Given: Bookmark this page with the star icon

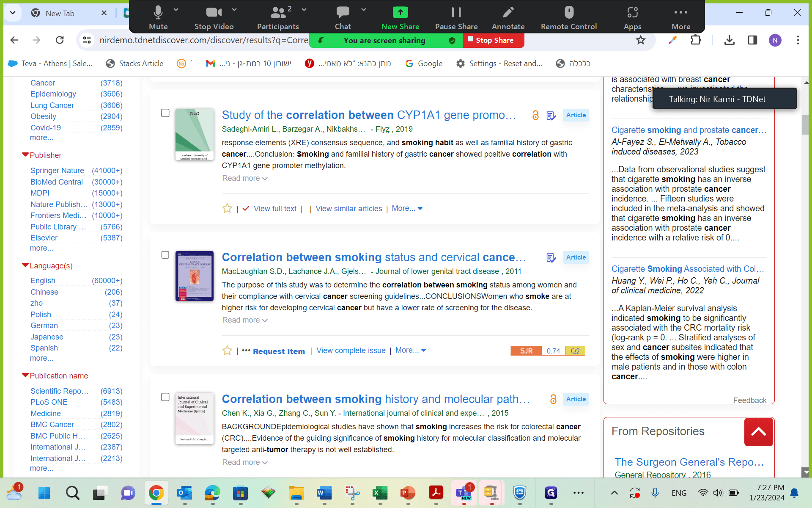Looking at the screenshot, I should 641,40.
